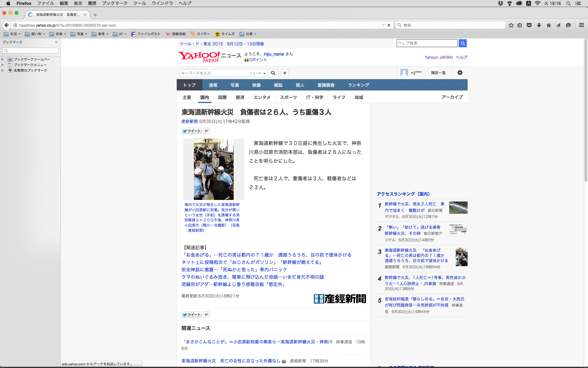Switch to the ランキング news tab
588x368 pixels.
pos(358,85)
